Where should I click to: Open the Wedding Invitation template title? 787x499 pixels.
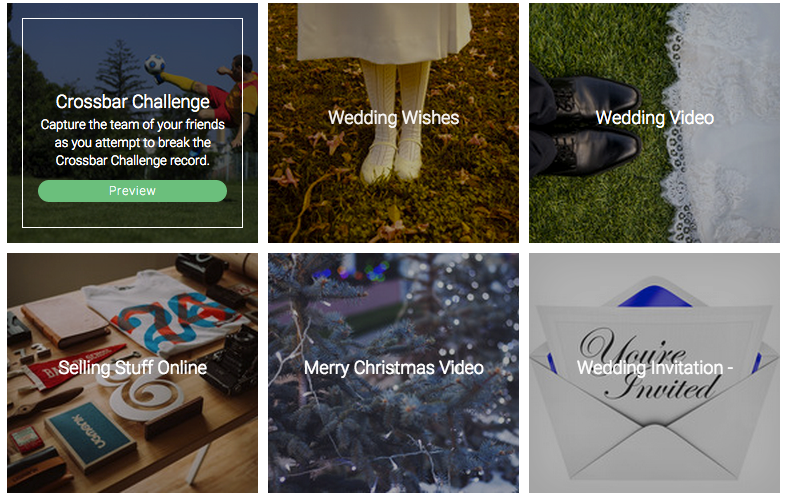[654, 367]
